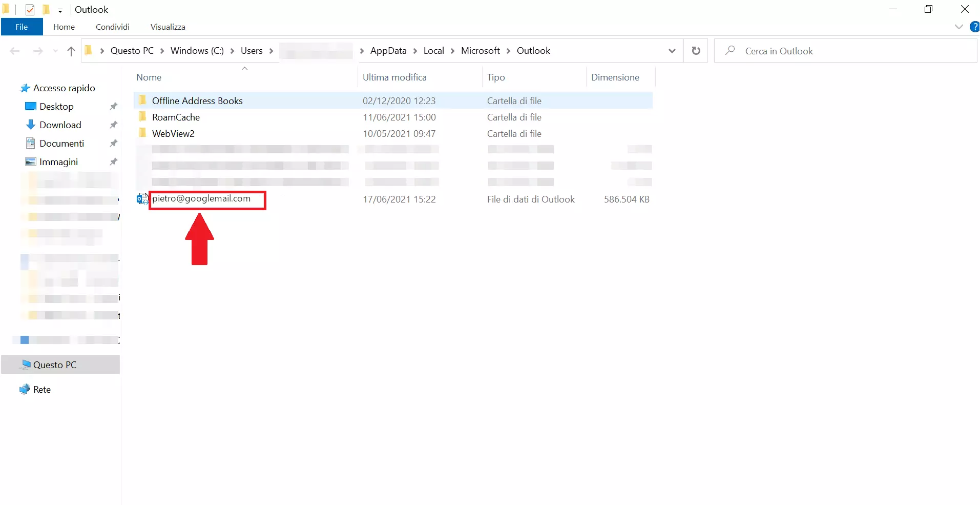980x505 pixels.
Task: Click the pin icon next to Immagini
Action: click(x=114, y=161)
